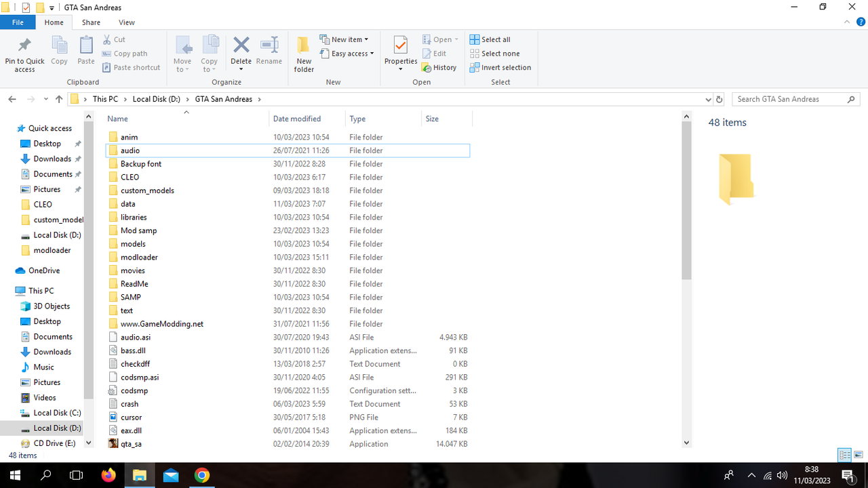Open Firefox from the taskbar
Screen dimensions: 868x488
tap(108, 475)
